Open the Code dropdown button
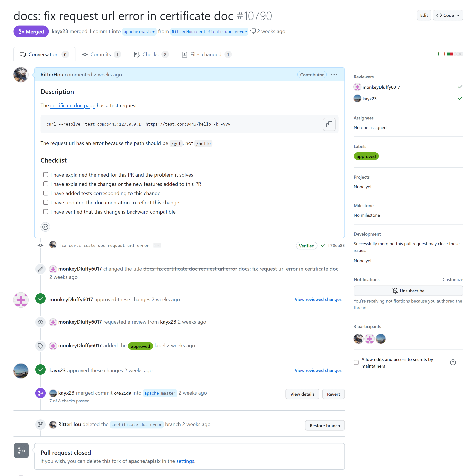 tap(448, 15)
